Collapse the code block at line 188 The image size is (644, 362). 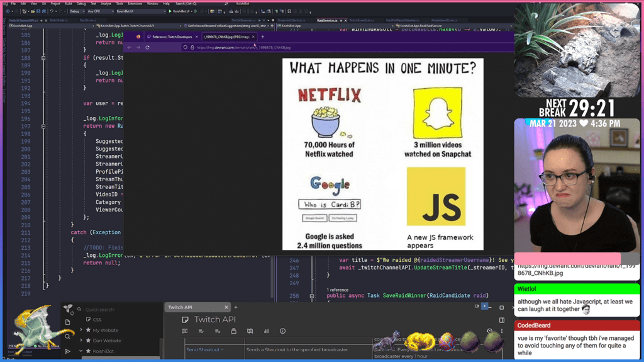coord(43,58)
